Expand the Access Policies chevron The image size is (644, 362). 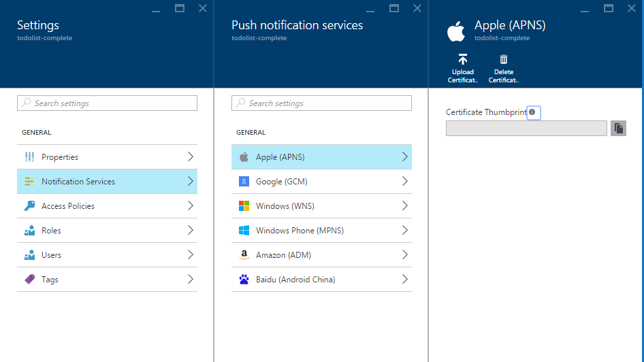190,205
